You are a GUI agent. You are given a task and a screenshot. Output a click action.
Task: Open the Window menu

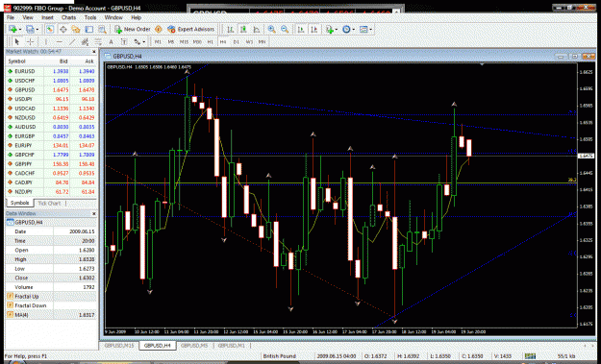113,17
